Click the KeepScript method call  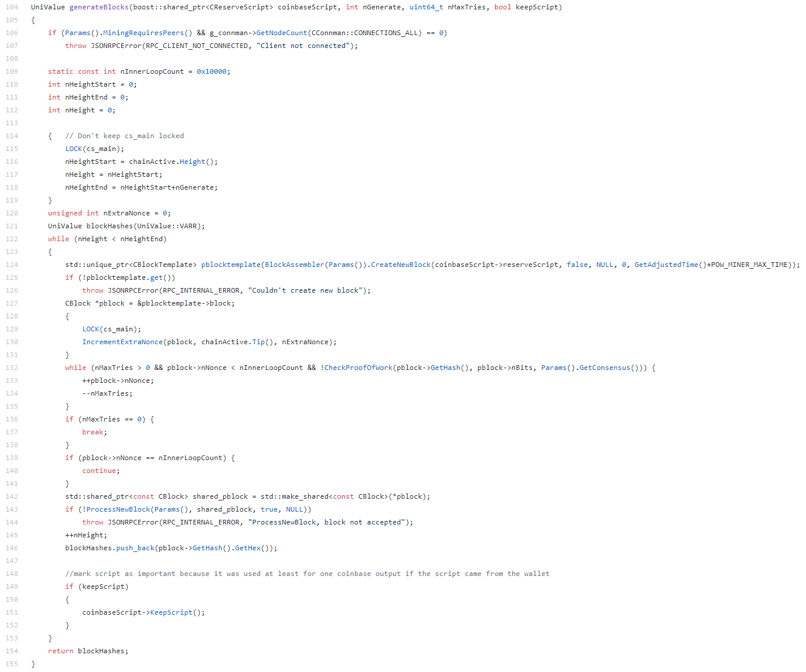[172, 612]
